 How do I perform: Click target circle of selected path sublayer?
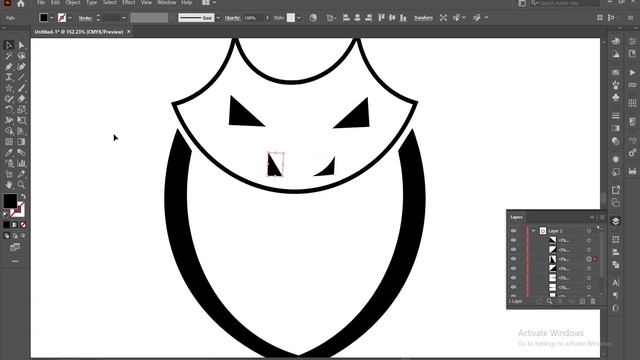(589, 259)
